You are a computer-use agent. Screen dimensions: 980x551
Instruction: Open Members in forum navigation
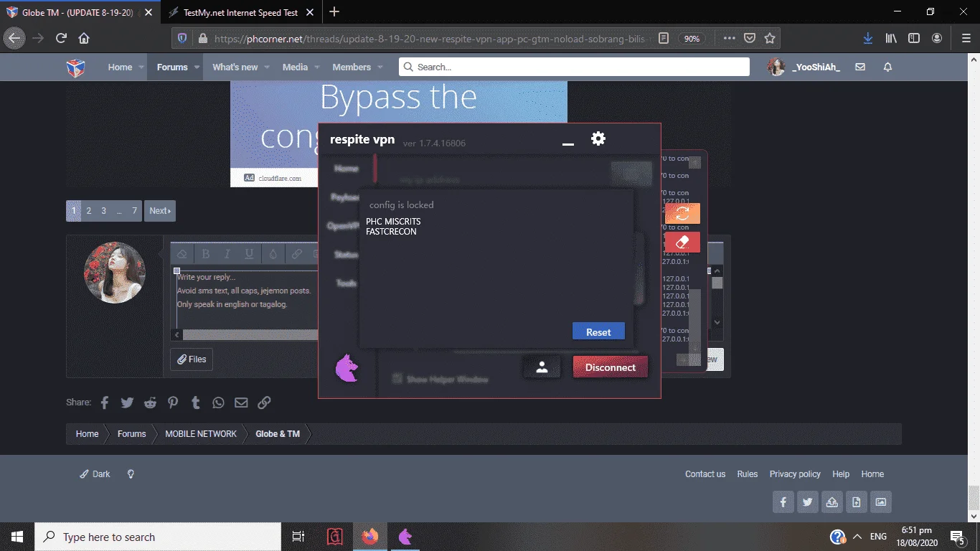click(352, 67)
